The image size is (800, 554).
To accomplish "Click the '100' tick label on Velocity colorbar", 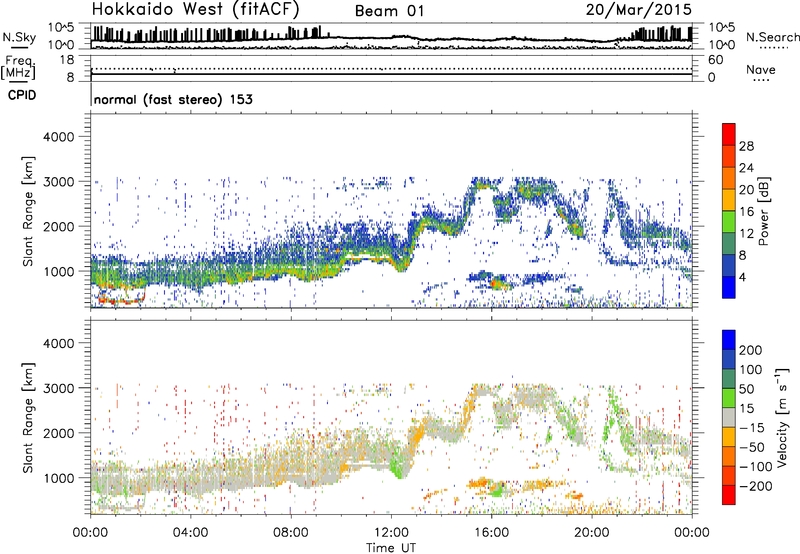I will click(751, 370).
